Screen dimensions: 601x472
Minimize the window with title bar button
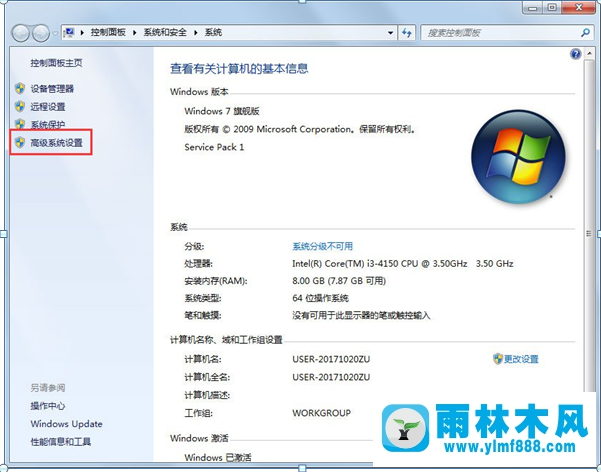(533, 7)
